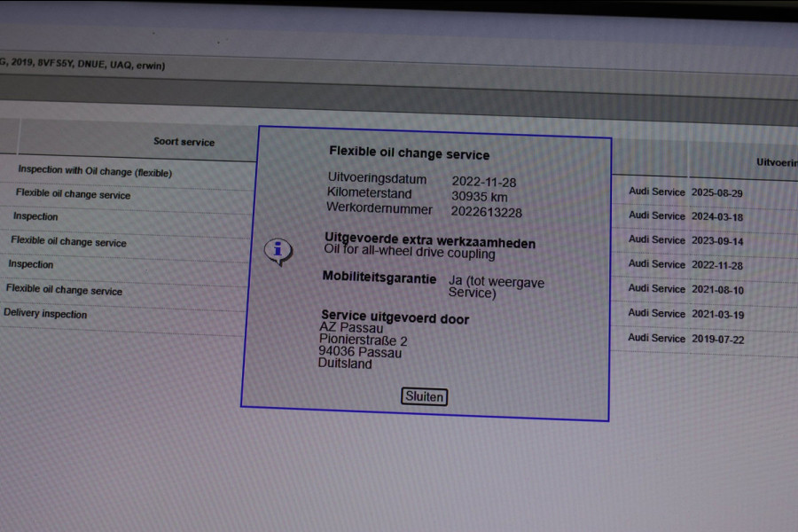The height and width of the screenshot is (532, 798).
Task: Click the 'Uitgevoerde extra werkzaamheden' heading
Action: click(x=430, y=240)
